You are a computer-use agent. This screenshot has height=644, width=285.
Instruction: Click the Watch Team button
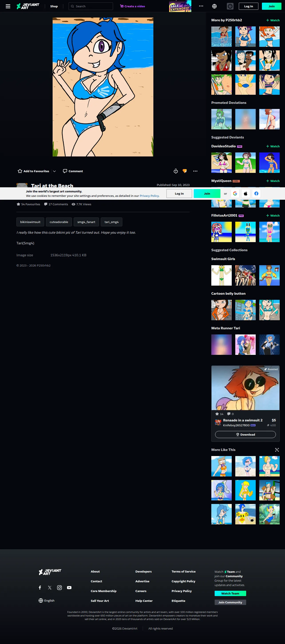[230, 593]
